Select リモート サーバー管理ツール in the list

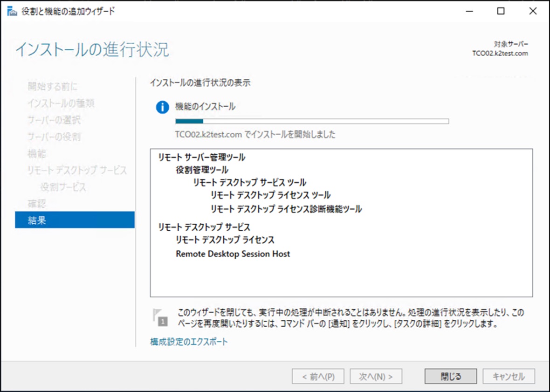click(x=202, y=158)
